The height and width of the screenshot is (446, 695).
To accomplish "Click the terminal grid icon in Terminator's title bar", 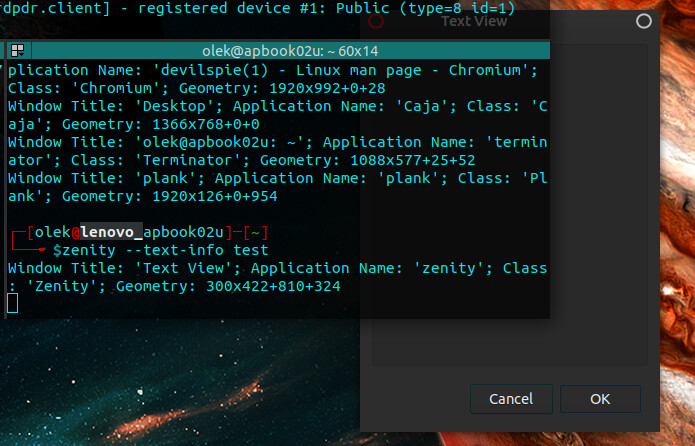I will (x=17, y=50).
